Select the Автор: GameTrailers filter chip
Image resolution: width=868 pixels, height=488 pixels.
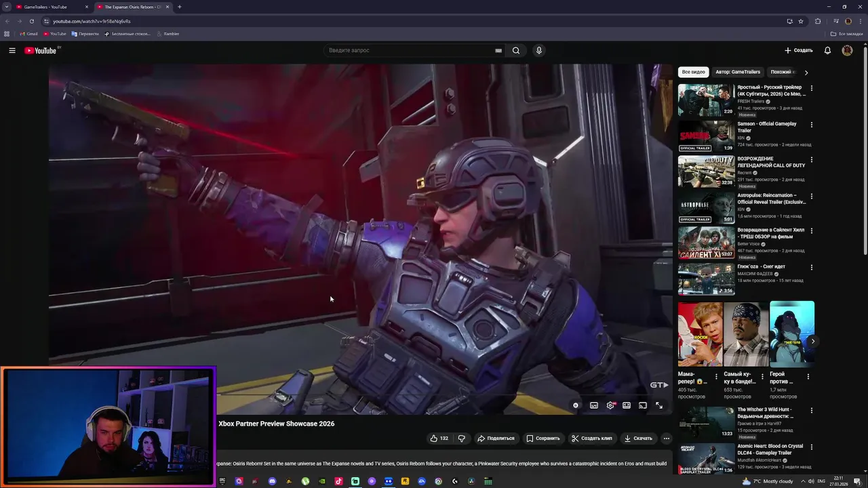738,72
